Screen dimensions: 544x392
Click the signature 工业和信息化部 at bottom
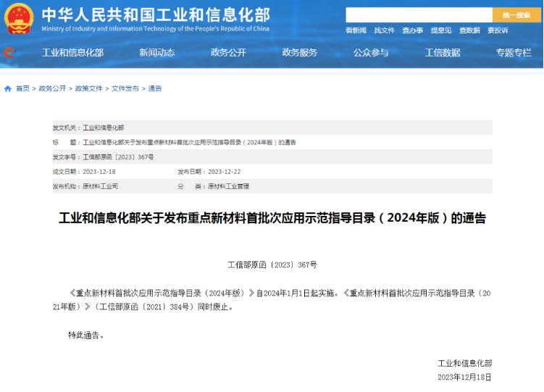click(465, 364)
